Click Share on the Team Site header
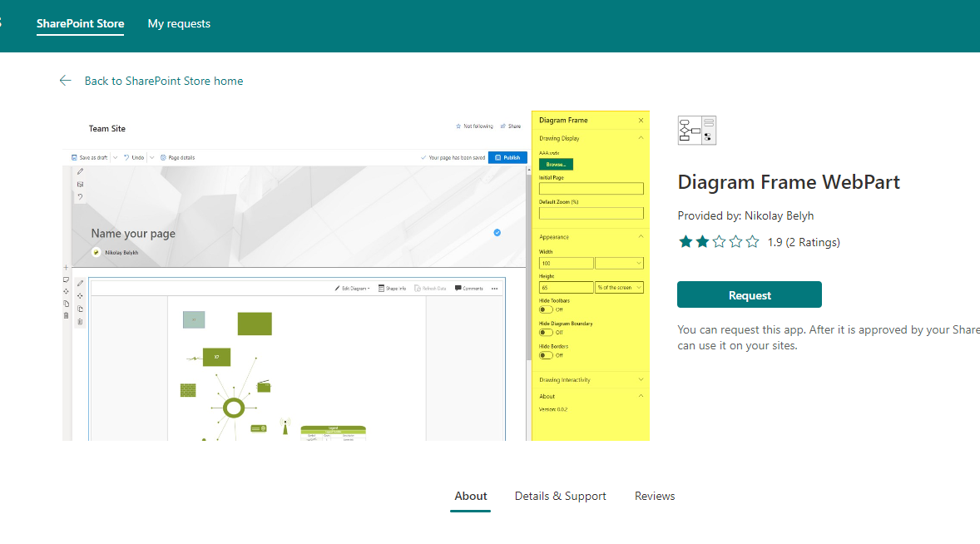The image size is (980, 544). click(511, 126)
